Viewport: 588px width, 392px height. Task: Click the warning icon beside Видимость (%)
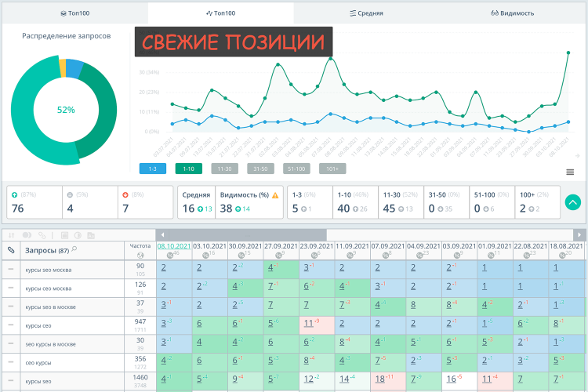coord(275,194)
